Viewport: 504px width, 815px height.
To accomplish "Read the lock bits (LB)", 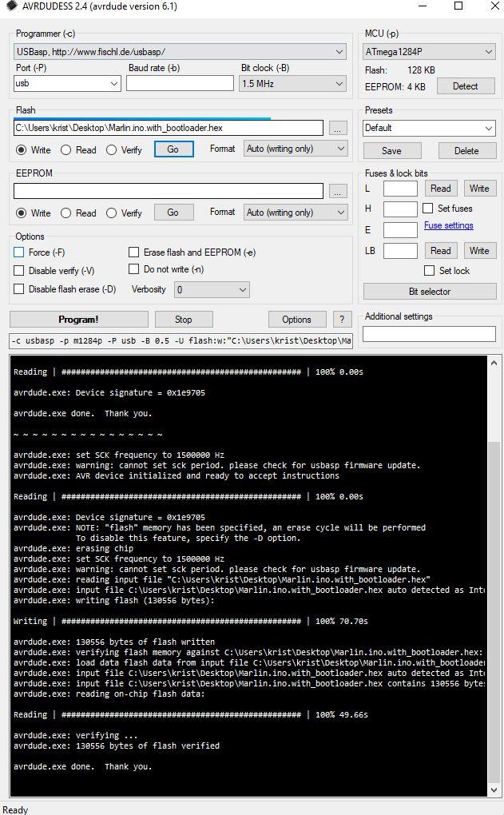I will [x=441, y=251].
